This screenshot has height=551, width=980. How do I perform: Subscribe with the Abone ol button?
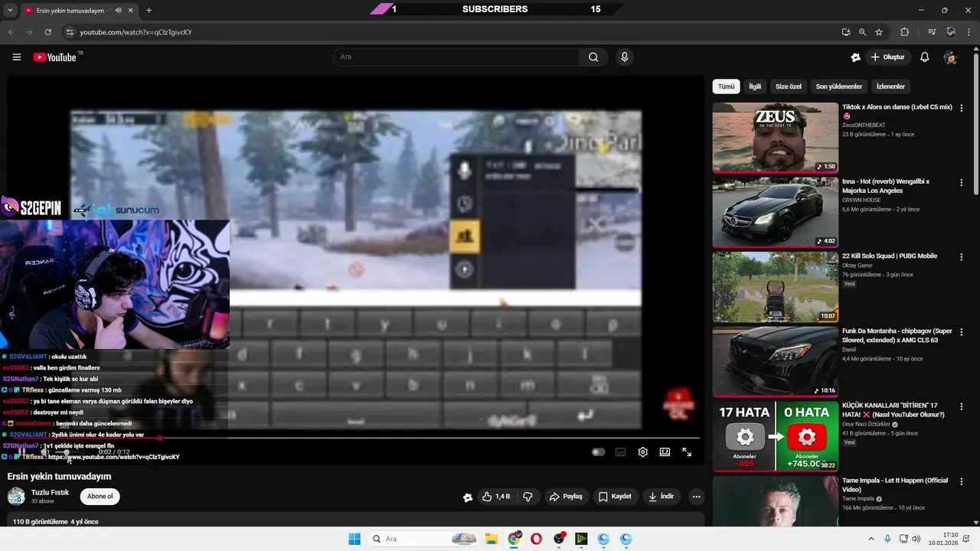[x=100, y=497]
